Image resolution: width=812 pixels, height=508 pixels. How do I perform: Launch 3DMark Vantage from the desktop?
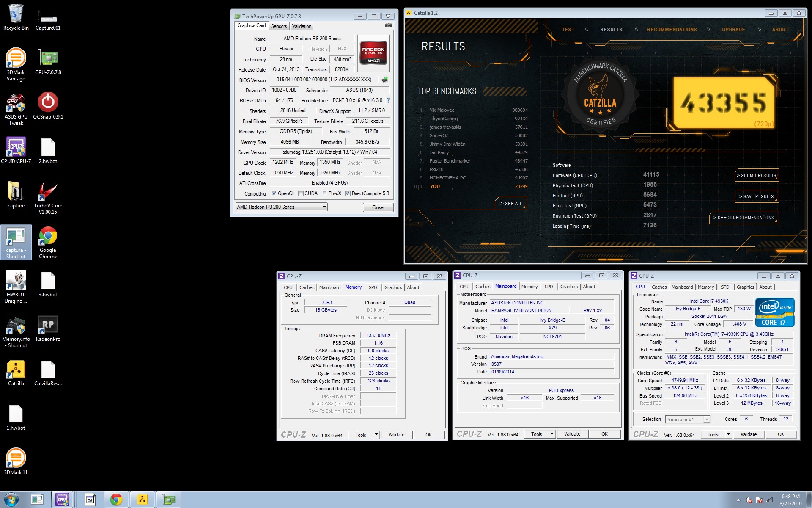click(x=16, y=65)
